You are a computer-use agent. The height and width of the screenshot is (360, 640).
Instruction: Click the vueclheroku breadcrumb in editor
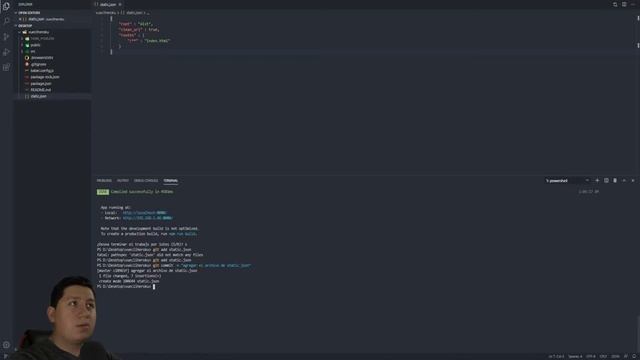point(106,13)
